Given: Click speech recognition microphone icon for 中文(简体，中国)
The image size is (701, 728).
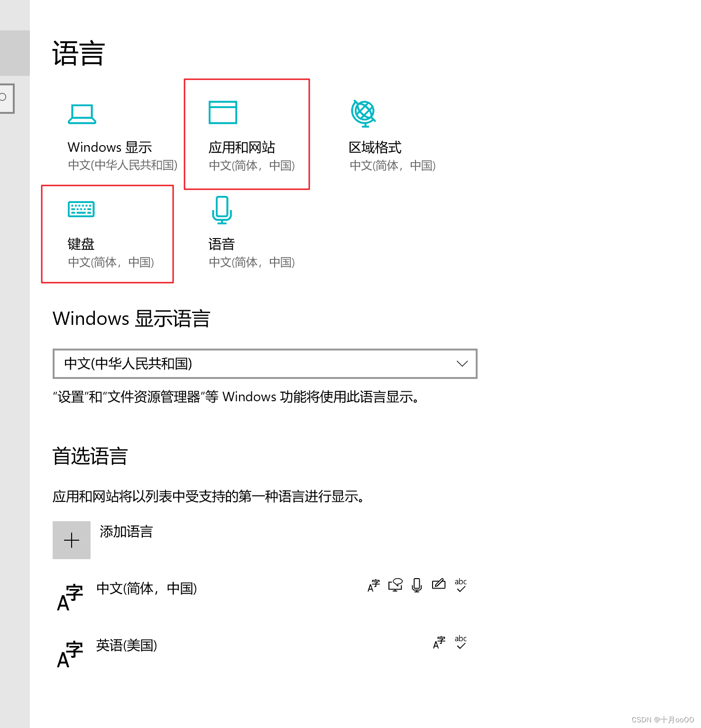Looking at the screenshot, I should pos(417,586).
